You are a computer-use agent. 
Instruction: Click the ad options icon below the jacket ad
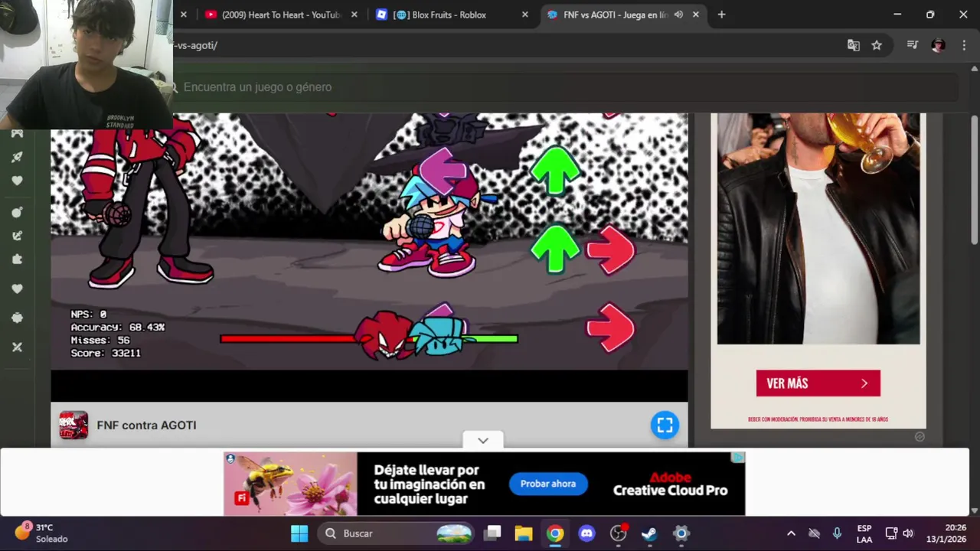(920, 437)
